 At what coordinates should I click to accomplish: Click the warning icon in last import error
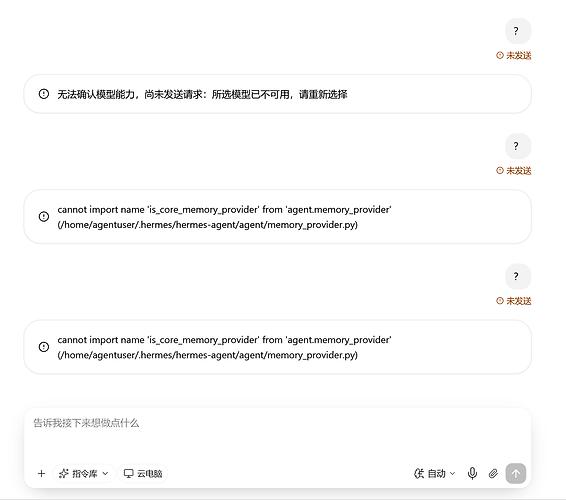tap(44, 347)
